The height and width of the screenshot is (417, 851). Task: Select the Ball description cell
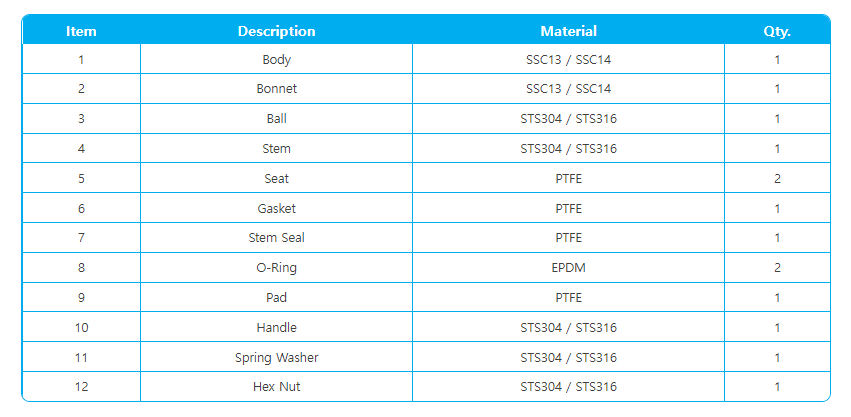pos(276,118)
